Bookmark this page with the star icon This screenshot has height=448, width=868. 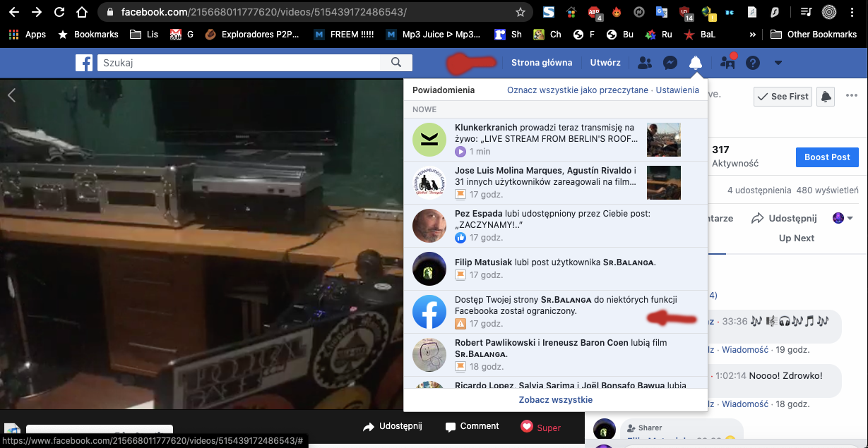click(x=521, y=12)
